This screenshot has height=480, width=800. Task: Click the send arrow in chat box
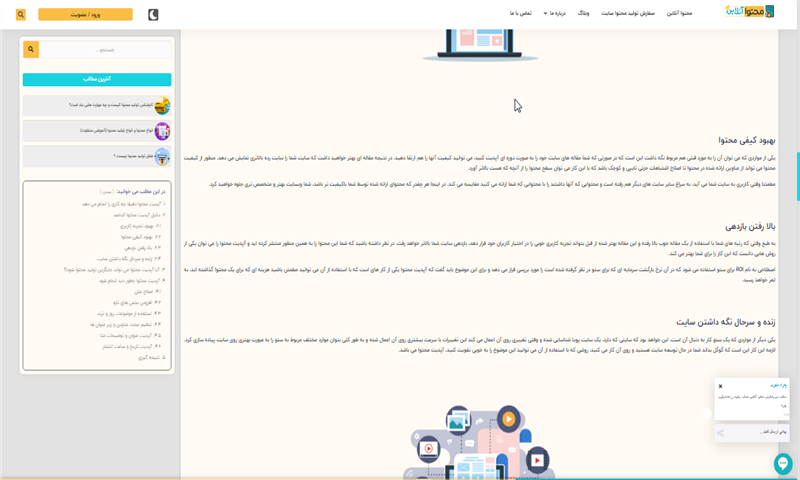pos(722,432)
